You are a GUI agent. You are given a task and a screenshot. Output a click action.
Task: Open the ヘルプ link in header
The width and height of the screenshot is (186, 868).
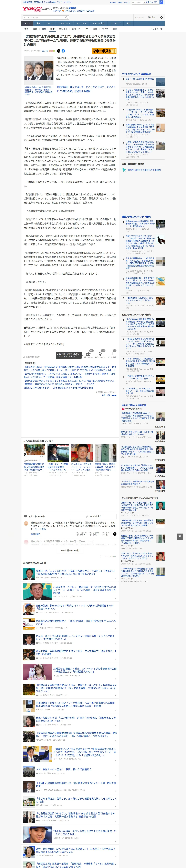click(127, 2)
